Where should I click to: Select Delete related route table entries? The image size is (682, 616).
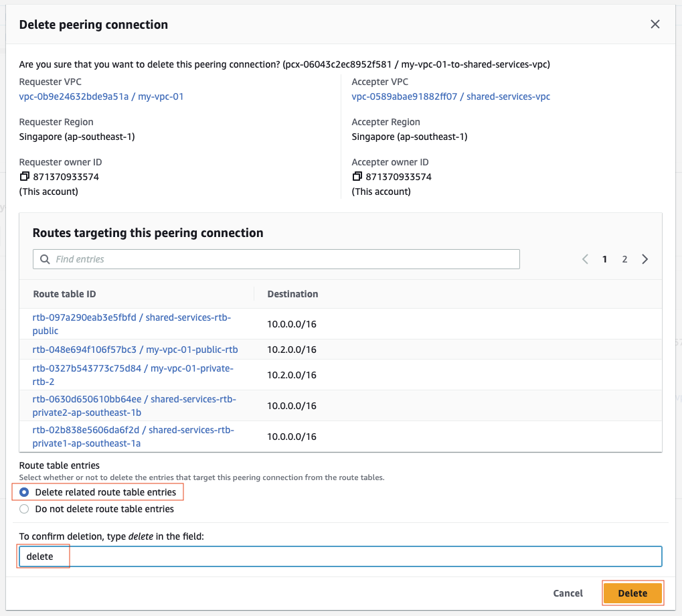(x=24, y=491)
